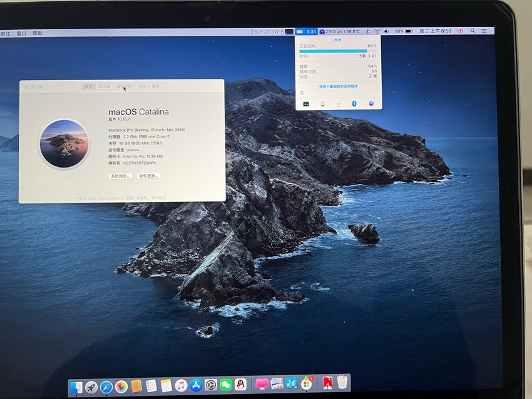Click the Bluetooth icon in menu bar
Image resolution: width=532 pixels, height=399 pixels.
367,31
